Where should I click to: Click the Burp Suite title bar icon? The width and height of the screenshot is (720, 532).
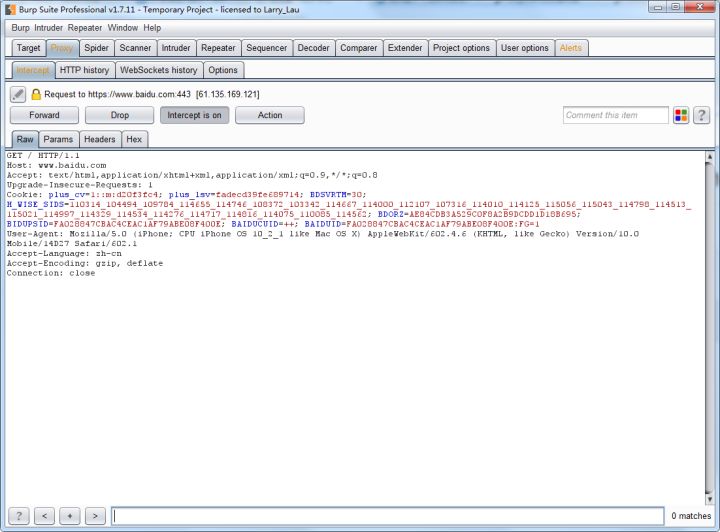click(x=11, y=9)
